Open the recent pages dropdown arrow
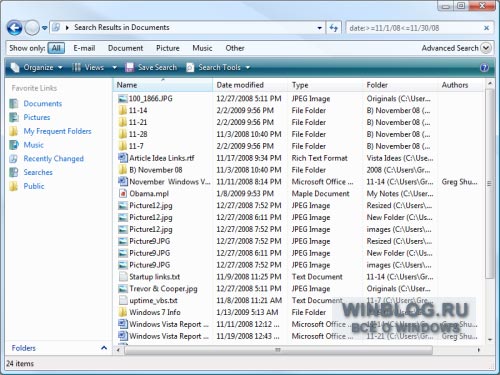The image size is (500, 375). coord(45,28)
